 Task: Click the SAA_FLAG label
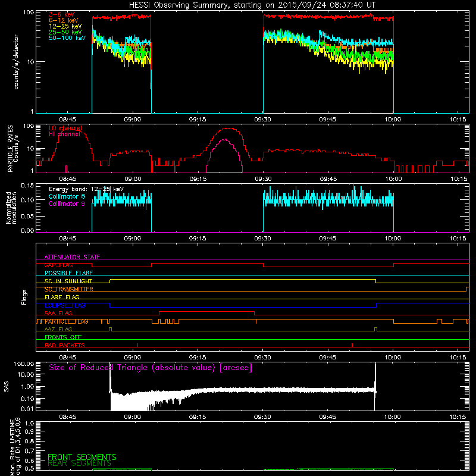coord(58,313)
